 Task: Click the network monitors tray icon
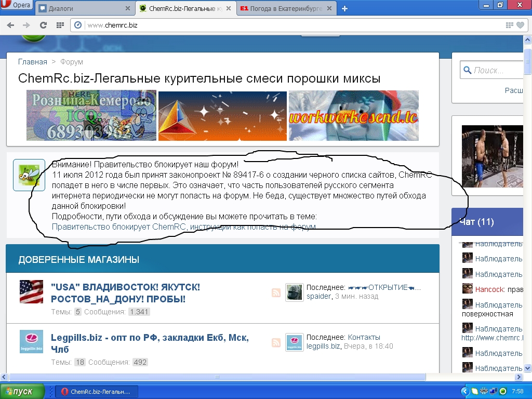coord(494,392)
